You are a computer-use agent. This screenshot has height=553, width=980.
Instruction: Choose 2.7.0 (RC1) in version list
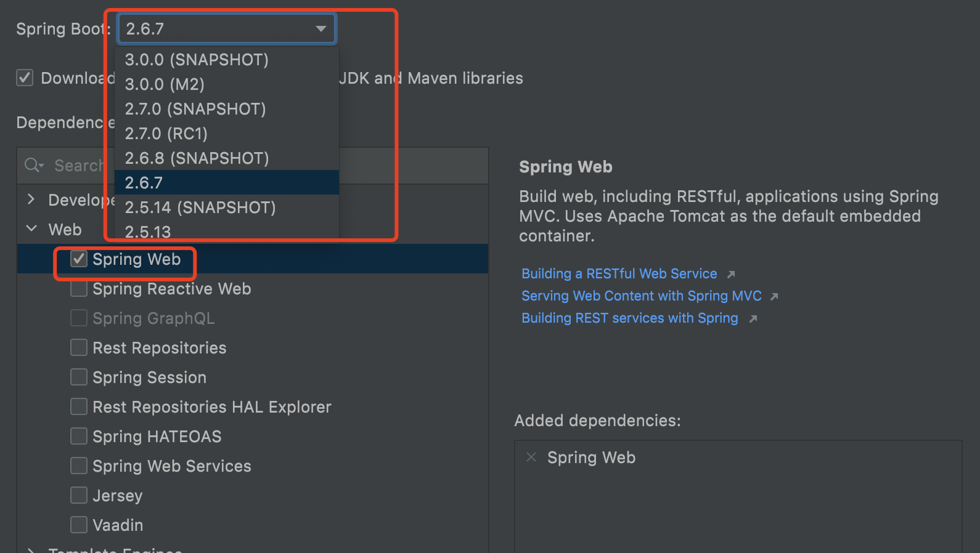(166, 134)
